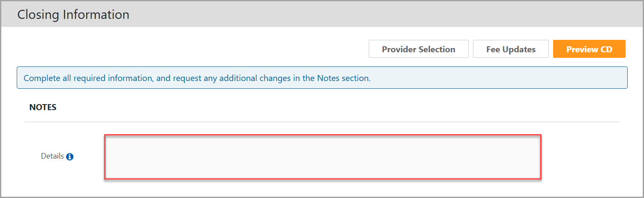Focus the red-outlined notes textarea
The height and width of the screenshot is (198, 644).
pos(322,156)
